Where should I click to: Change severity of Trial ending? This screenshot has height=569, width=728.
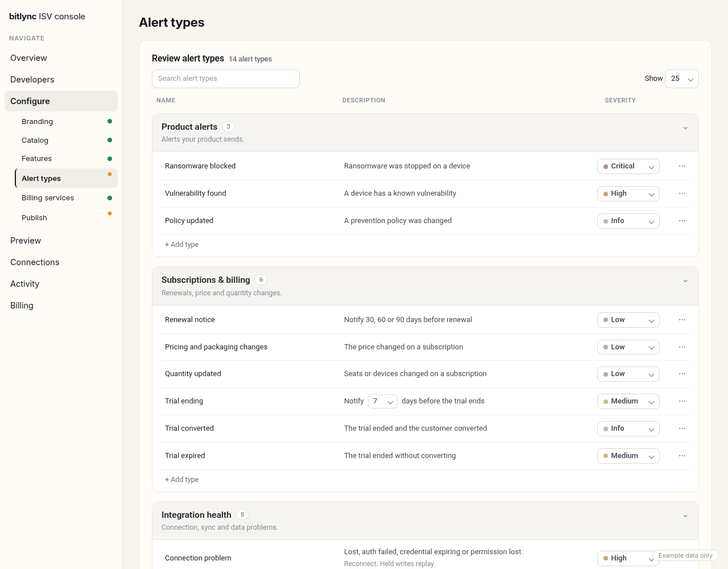tap(628, 401)
